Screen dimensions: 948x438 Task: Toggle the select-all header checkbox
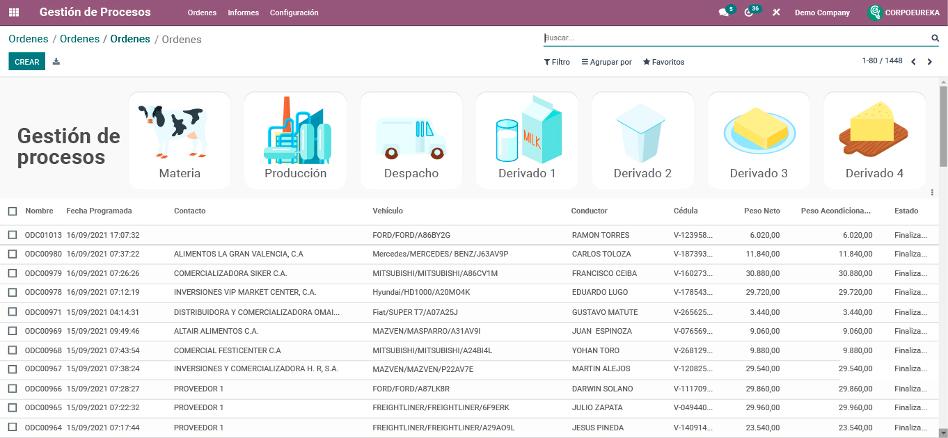[x=13, y=211]
